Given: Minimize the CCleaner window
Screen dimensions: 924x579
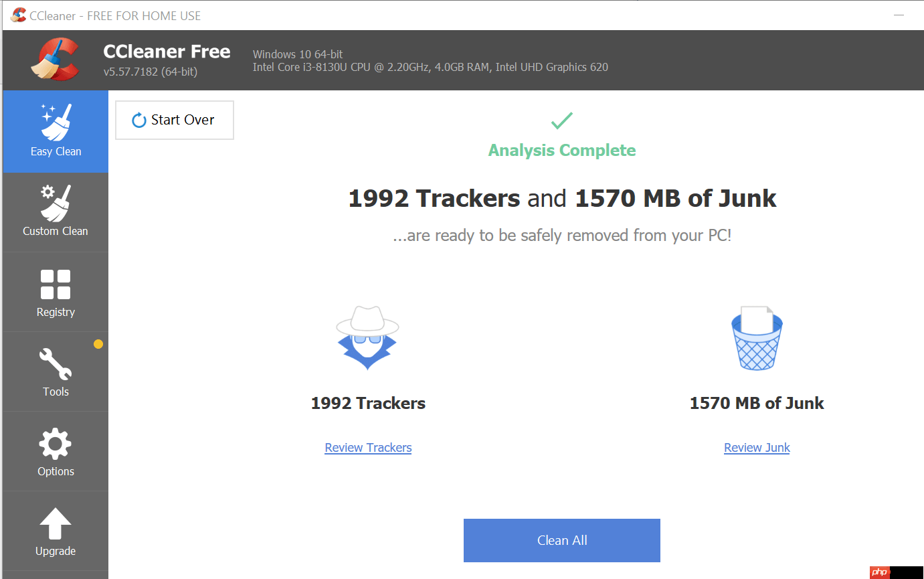Looking at the screenshot, I should click(x=899, y=15).
